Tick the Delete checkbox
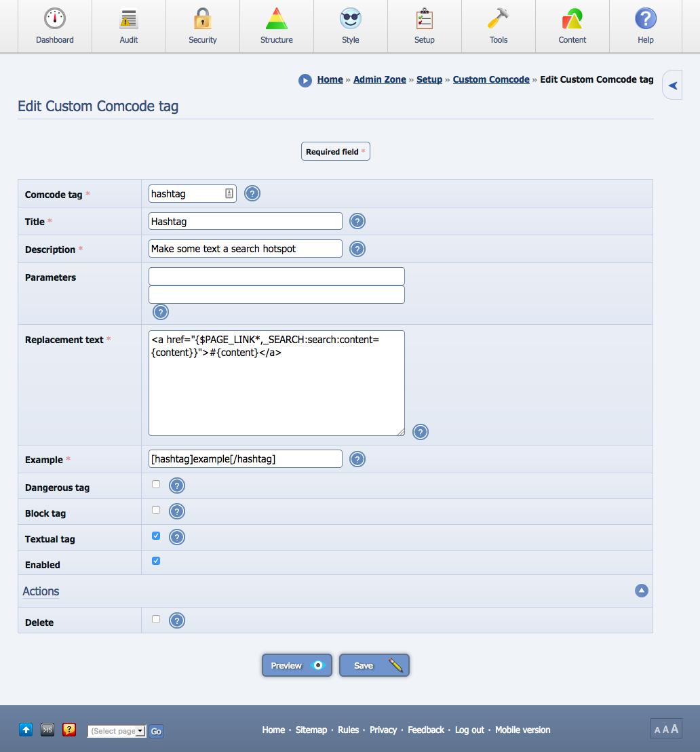The image size is (700, 752). (156, 619)
